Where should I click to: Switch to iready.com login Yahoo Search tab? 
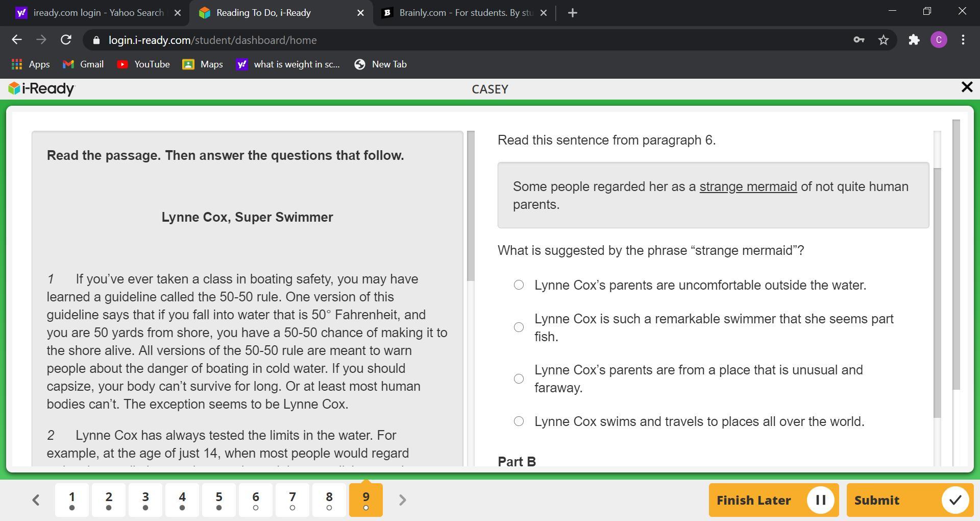click(97, 13)
